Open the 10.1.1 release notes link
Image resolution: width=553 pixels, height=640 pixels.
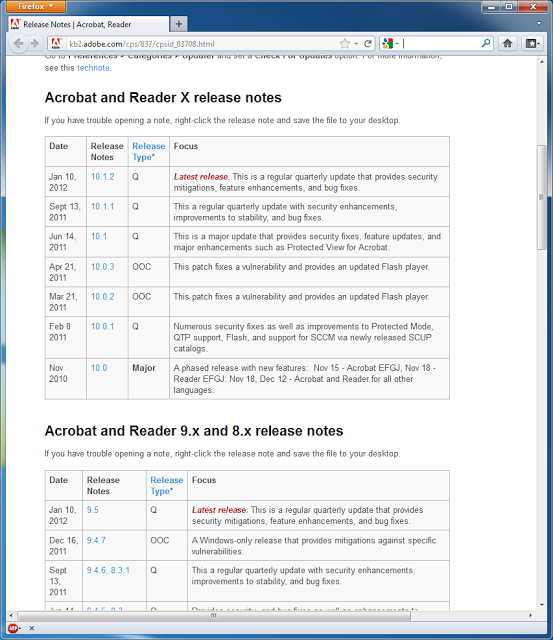coord(102,206)
